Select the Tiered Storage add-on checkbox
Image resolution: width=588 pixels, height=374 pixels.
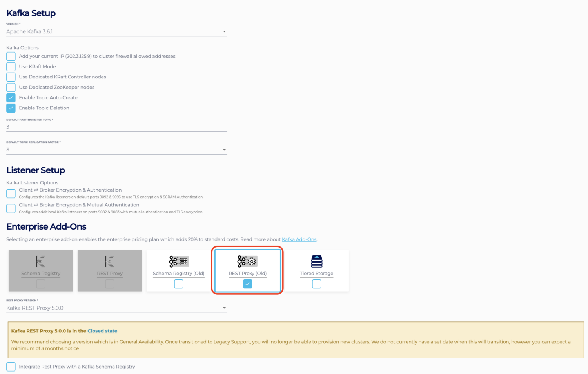coord(316,284)
